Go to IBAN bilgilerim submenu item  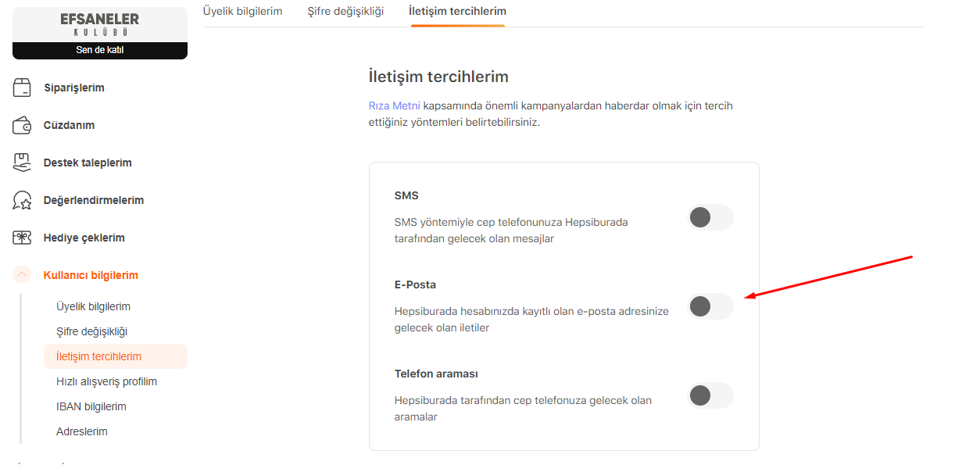pos(91,406)
